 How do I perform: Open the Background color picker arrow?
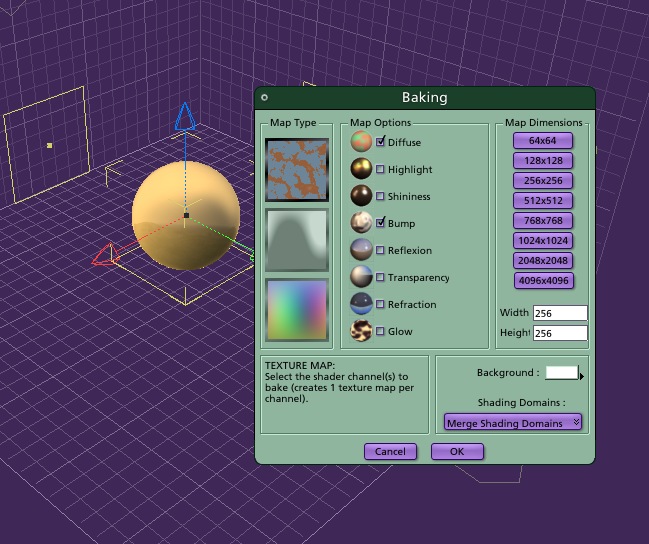click(582, 376)
